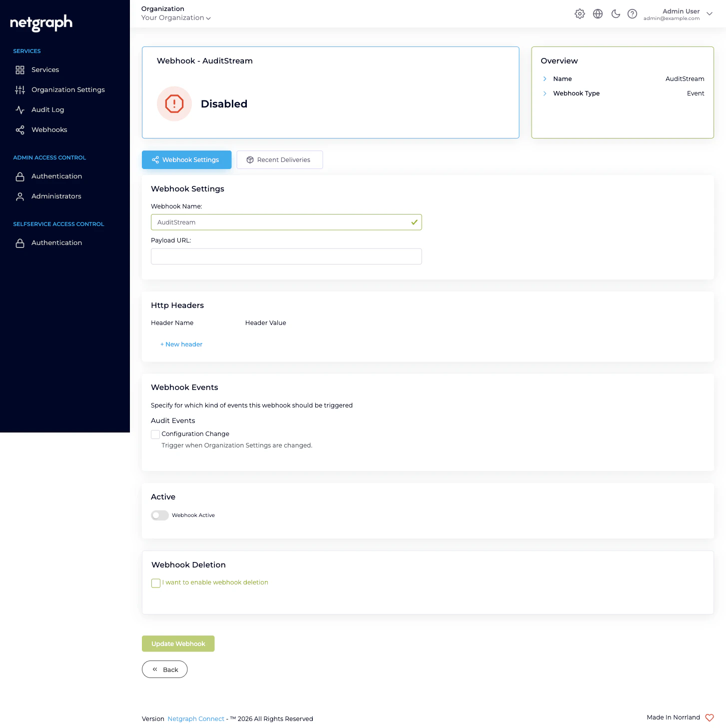Open the Your Organization dropdown

(x=176, y=17)
